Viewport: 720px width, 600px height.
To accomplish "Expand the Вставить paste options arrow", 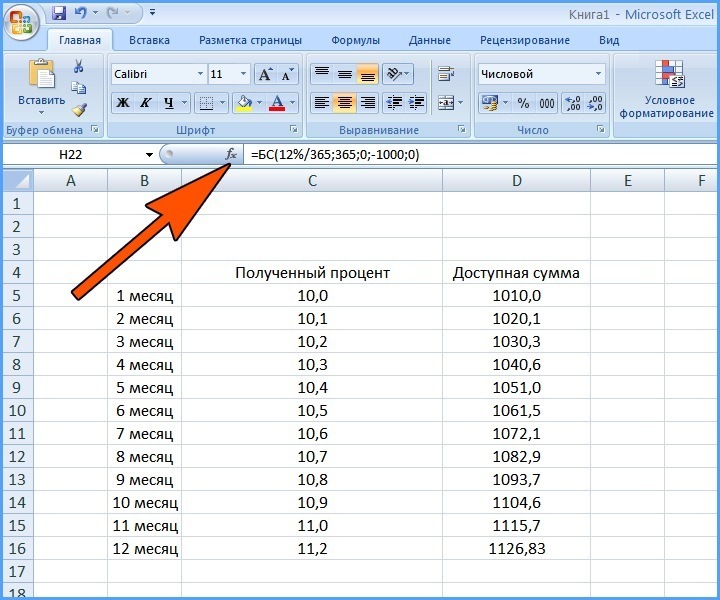I will (x=41, y=112).
